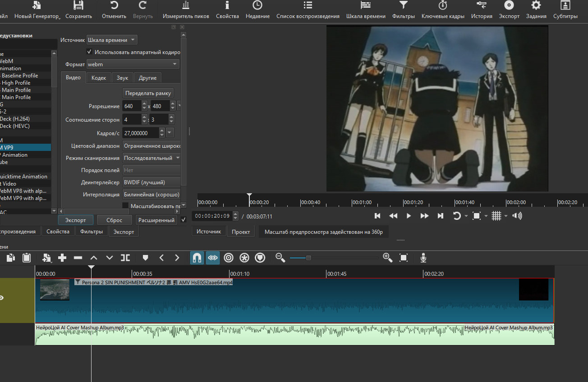Zoom in the timeline with magnifier plus
Viewport: 588px width, 382px height.
[x=387, y=258]
